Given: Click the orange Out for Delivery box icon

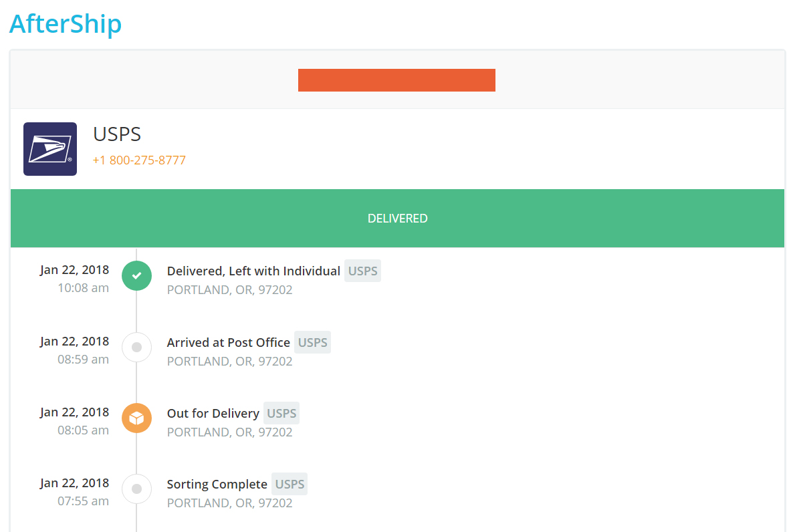Looking at the screenshot, I should [136, 418].
